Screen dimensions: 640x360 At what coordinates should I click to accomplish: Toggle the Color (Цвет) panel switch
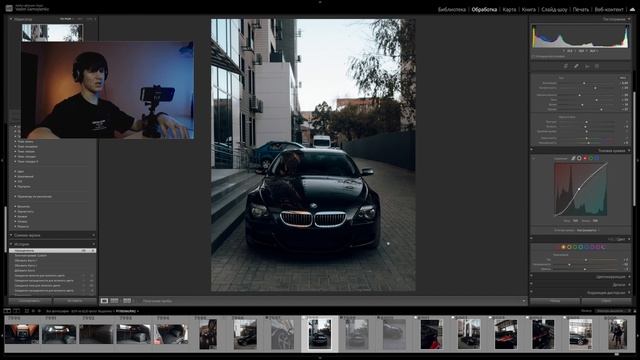coord(531,239)
